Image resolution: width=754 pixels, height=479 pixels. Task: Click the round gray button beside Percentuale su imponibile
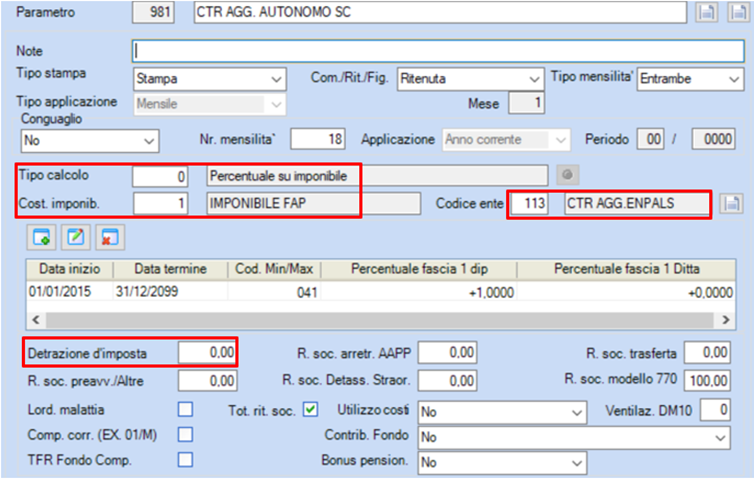[567, 175]
